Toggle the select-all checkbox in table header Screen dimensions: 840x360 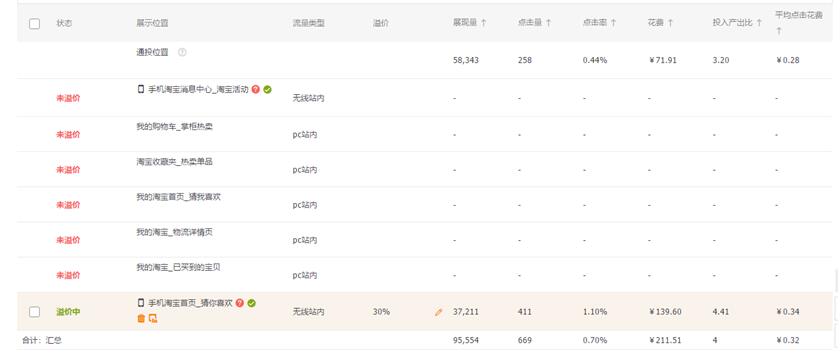(x=34, y=24)
